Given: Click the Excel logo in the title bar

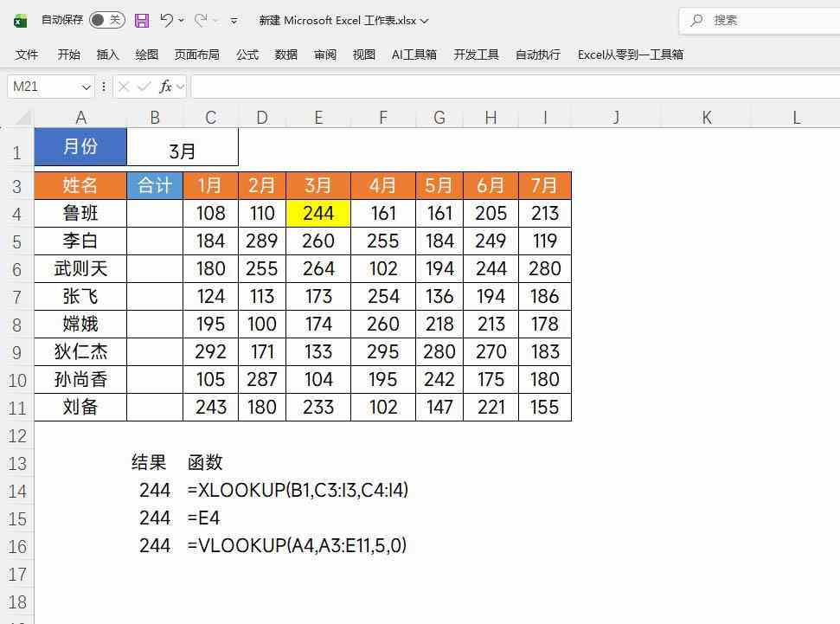Looking at the screenshot, I should pyautogui.click(x=20, y=20).
